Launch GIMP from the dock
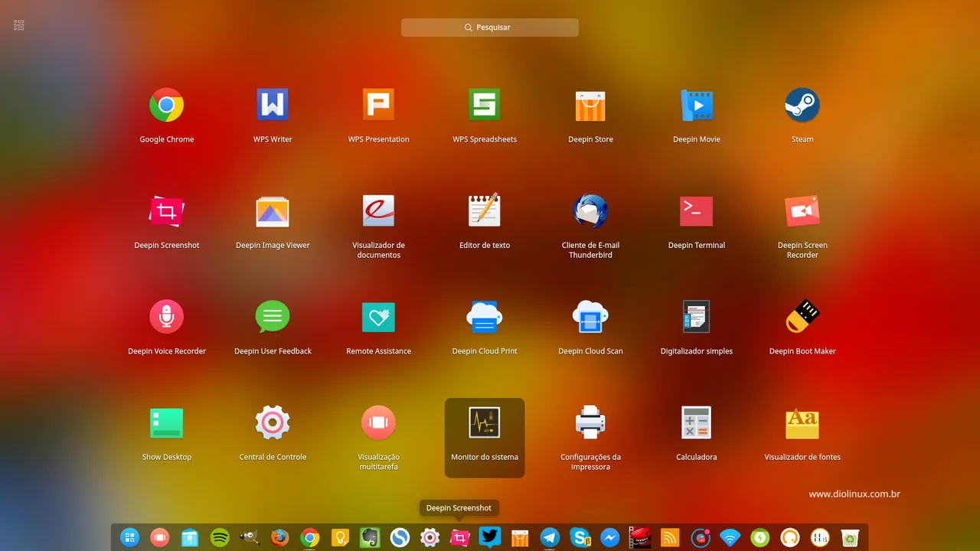980x551 pixels. (250, 538)
